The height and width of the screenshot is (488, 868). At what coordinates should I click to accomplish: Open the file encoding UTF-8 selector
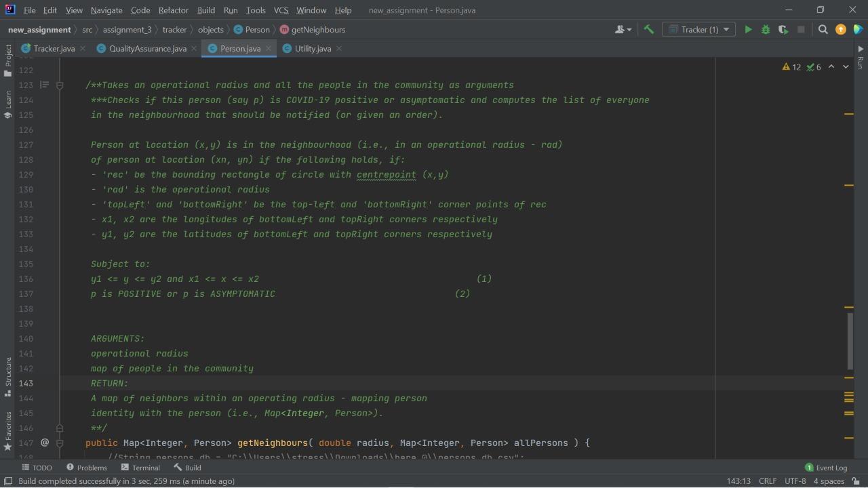pyautogui.click(x=795, y=481)
